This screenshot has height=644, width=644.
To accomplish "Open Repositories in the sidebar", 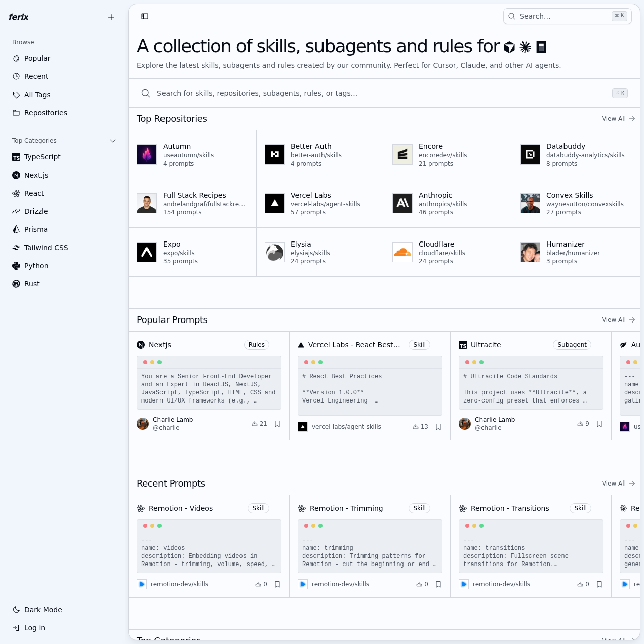I will pyautogui.click(x=64, y=113).
